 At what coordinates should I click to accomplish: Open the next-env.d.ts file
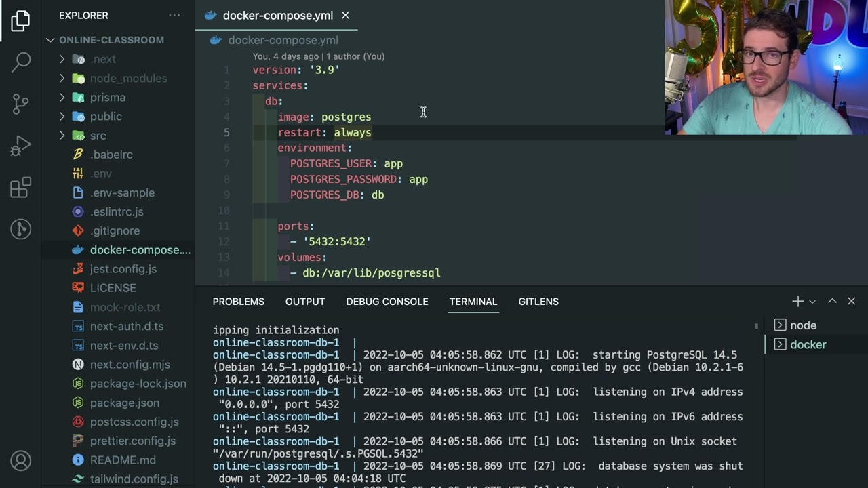point(124,345)
